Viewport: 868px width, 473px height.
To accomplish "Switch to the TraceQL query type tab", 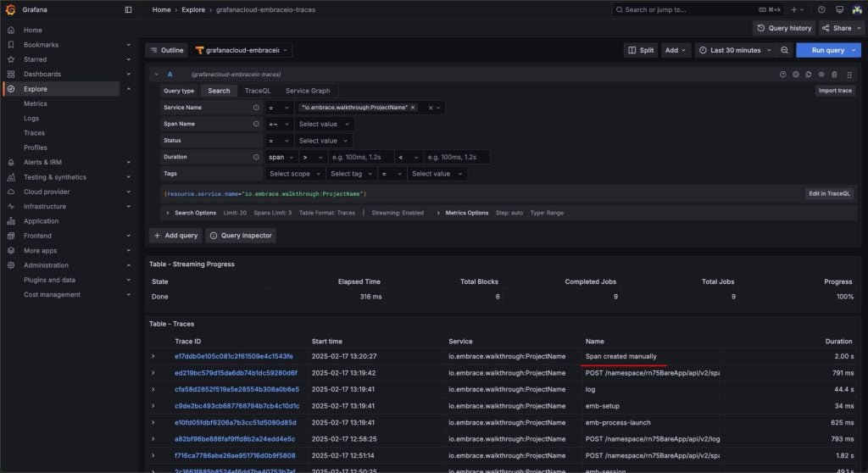I will (x=258, y=91).
